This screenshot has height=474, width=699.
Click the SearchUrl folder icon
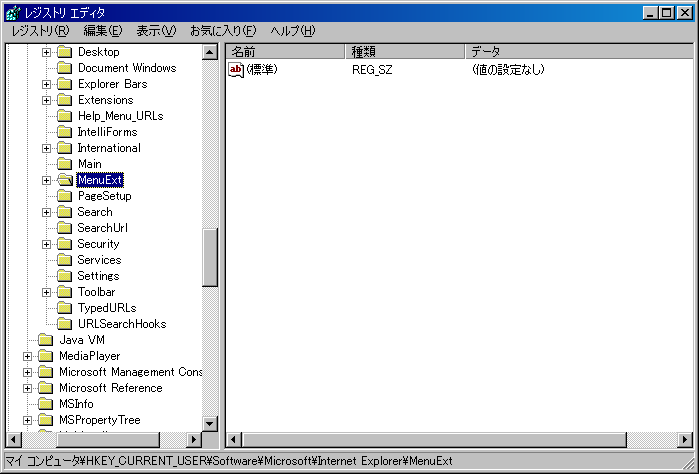65,228
